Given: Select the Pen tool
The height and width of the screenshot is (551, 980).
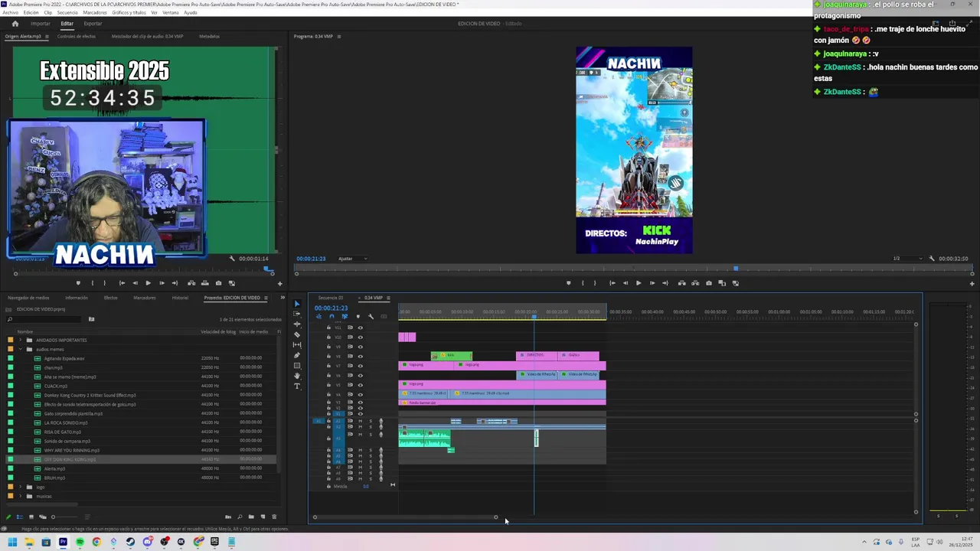Looking at the screenshot, I should [297, 355].
